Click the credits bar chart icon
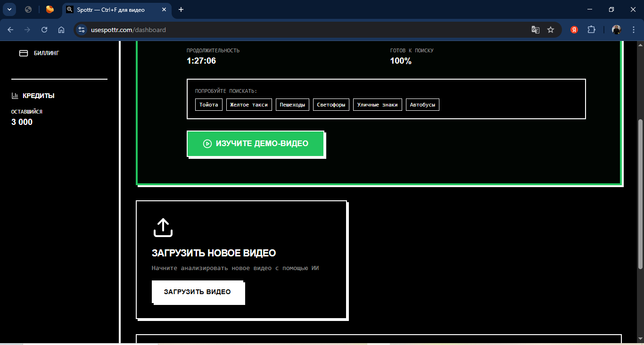 15,96
